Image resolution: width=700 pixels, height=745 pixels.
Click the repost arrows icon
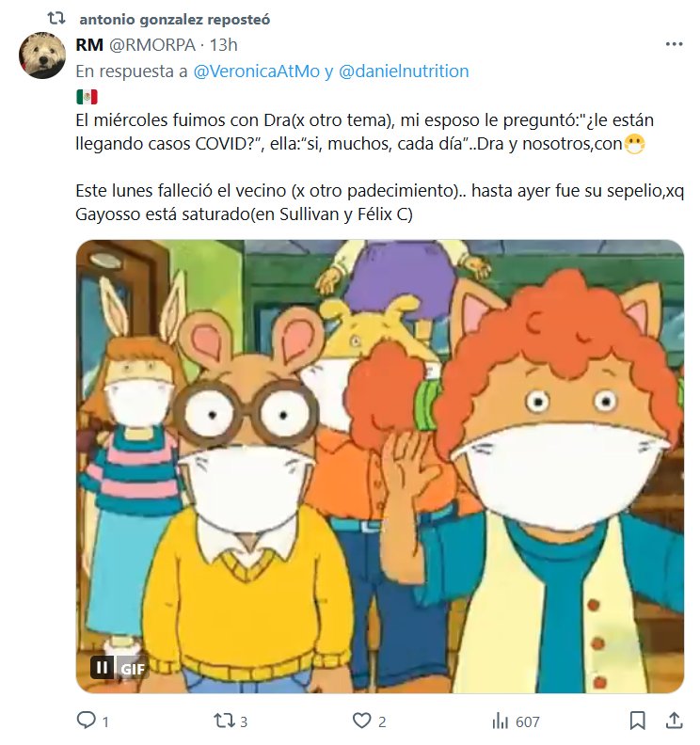pyautogui.click(x=223, y=721)
